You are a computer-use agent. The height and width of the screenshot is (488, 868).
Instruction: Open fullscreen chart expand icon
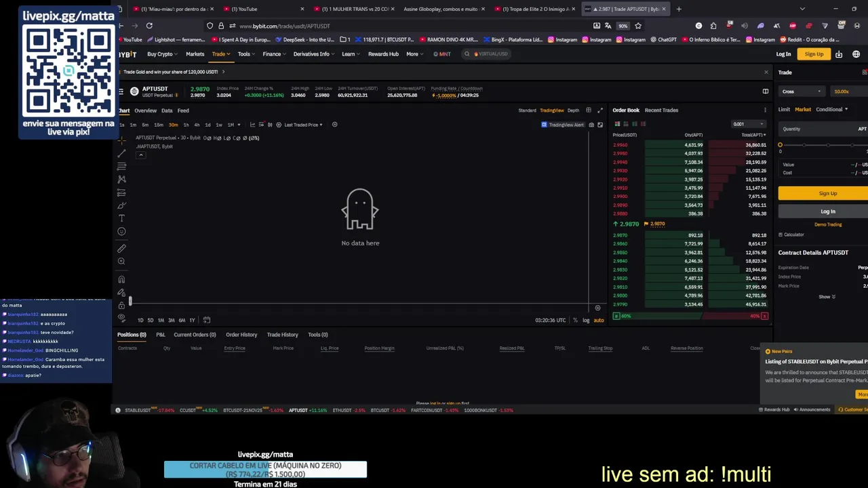599,110
